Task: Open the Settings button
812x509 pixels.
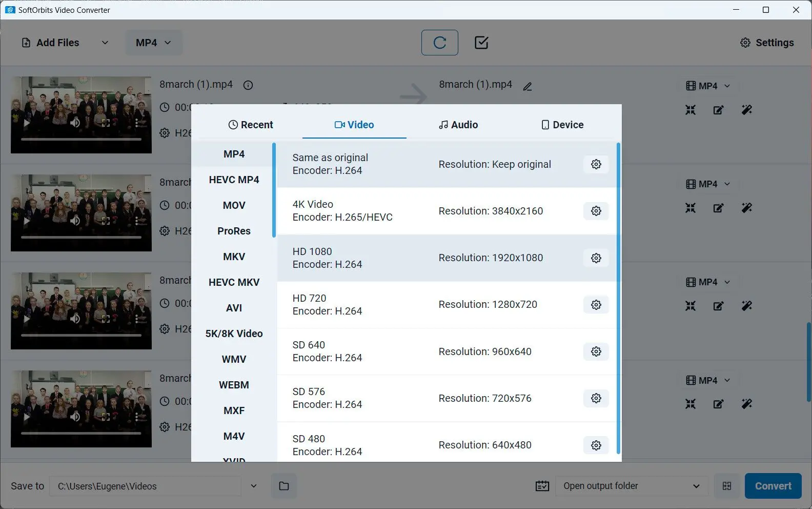Action: click(767, 43)
